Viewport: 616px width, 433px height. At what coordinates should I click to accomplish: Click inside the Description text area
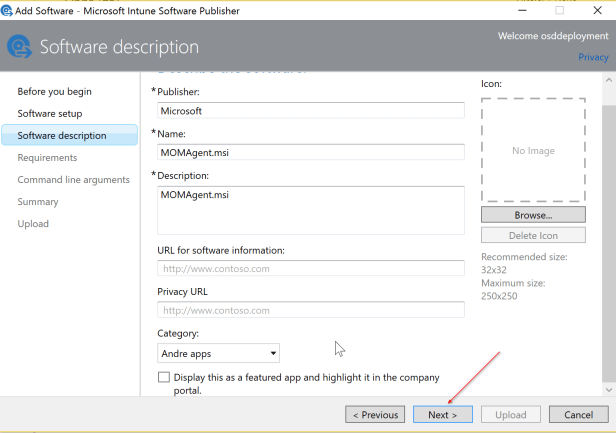(x=311, y=210)
